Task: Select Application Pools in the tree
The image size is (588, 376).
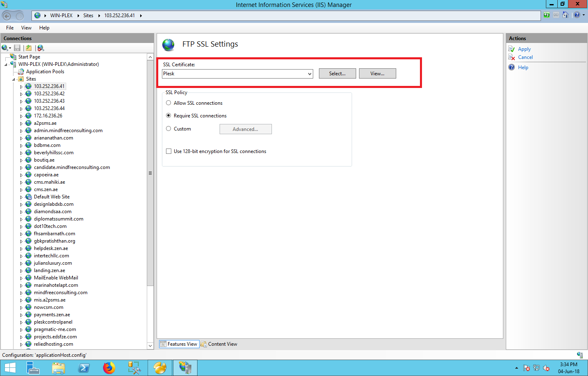Action: (x=45, y=72)
